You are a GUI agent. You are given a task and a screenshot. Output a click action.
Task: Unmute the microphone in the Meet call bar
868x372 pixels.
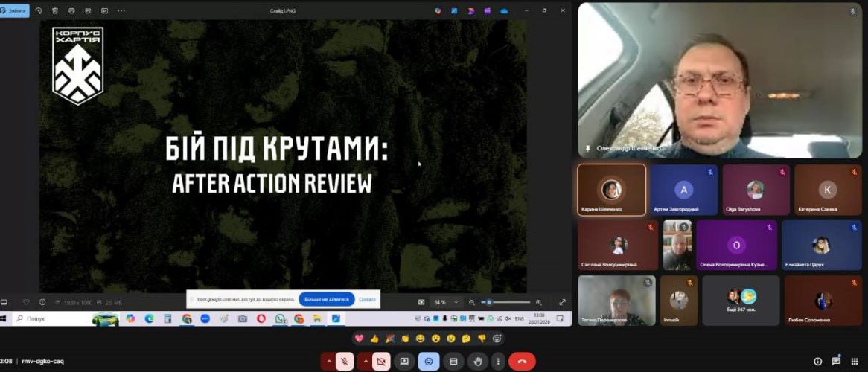pos(344,362)
